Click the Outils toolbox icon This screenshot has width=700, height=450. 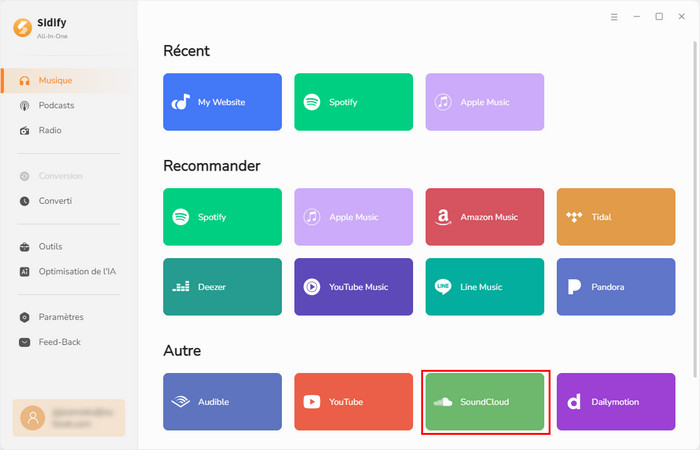[26, 246]
